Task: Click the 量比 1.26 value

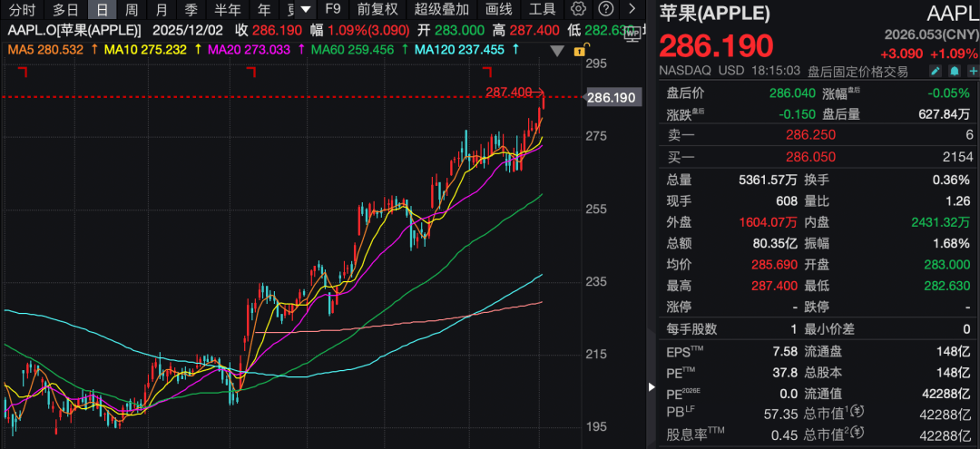Action: pos(959,201)
